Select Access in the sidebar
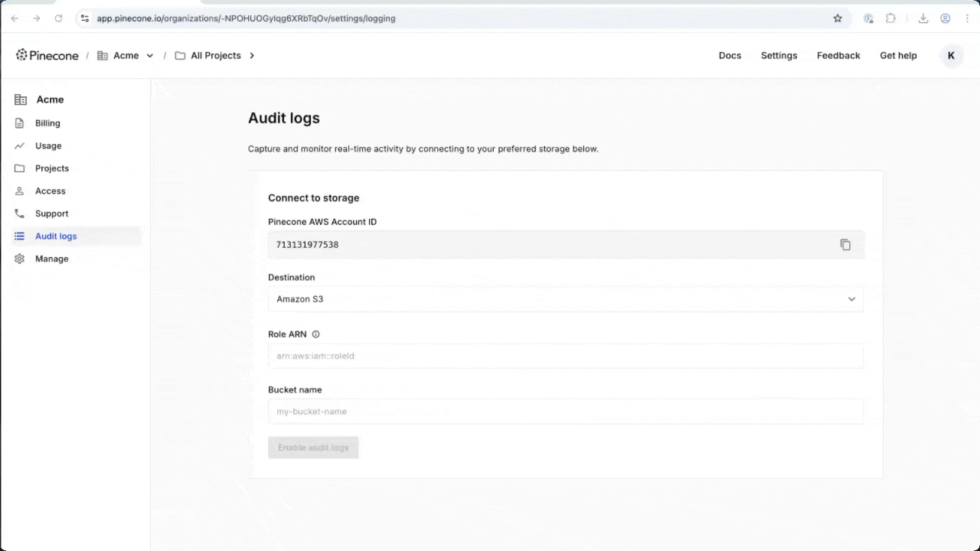Viewport: 980px width, 551px height. [51, 191]
